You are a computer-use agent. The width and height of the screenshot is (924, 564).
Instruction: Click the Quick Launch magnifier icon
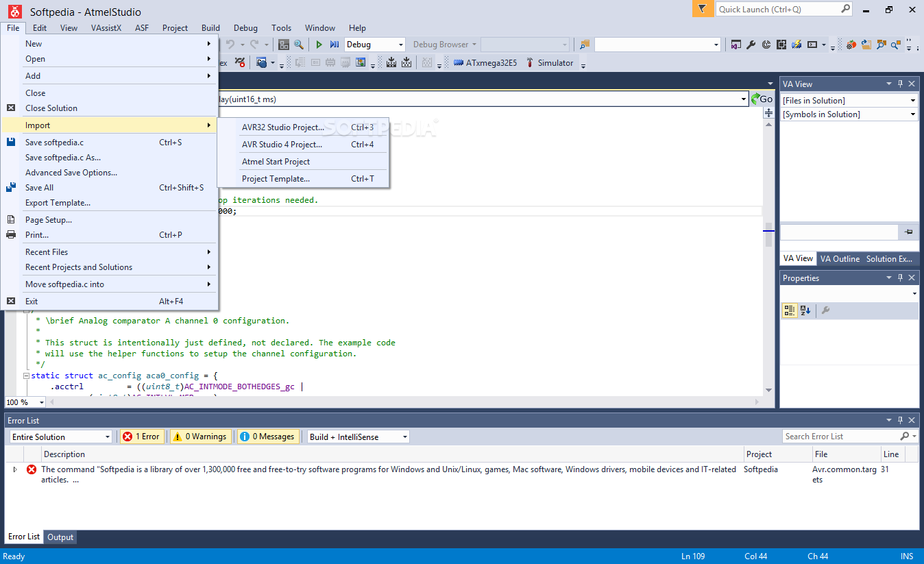[x=845, y=9]
